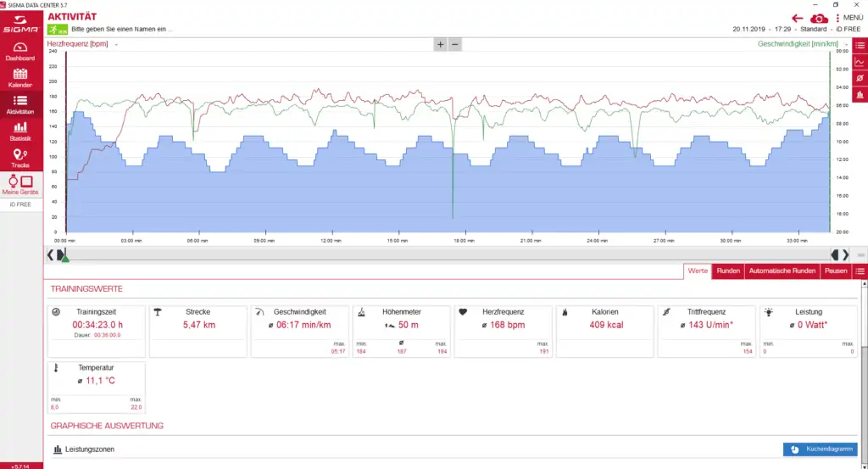Toggle the line chart view icon

pos(860,62)
